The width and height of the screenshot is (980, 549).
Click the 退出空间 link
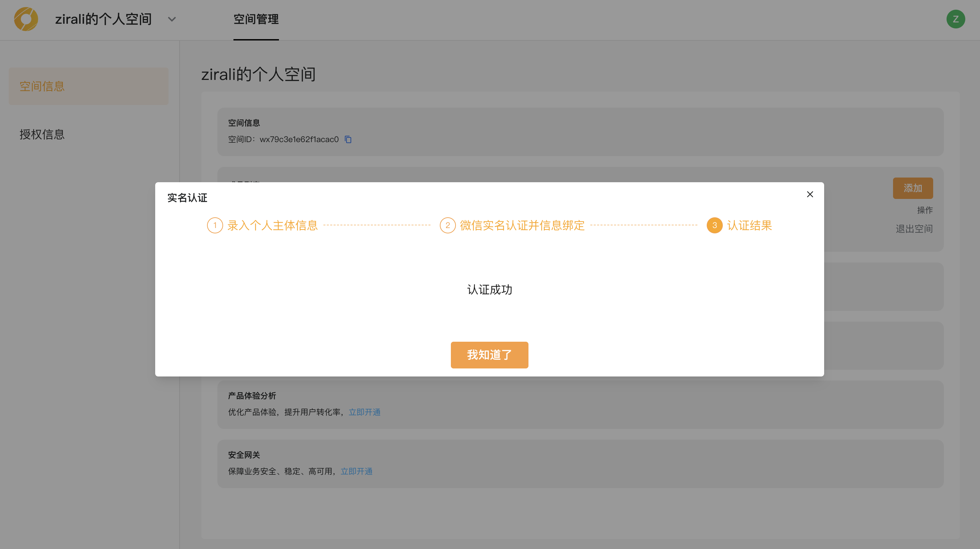click(x=914, y=228)
